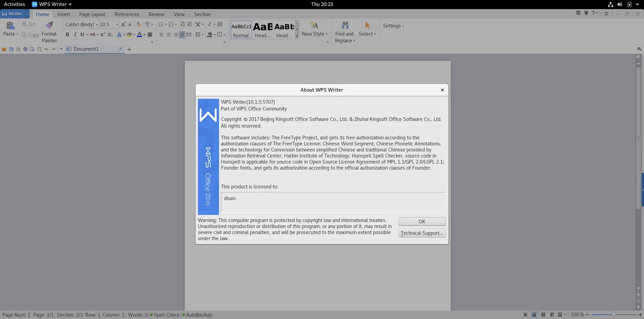Click the licensed-to field containing dhani

point(333,202)
